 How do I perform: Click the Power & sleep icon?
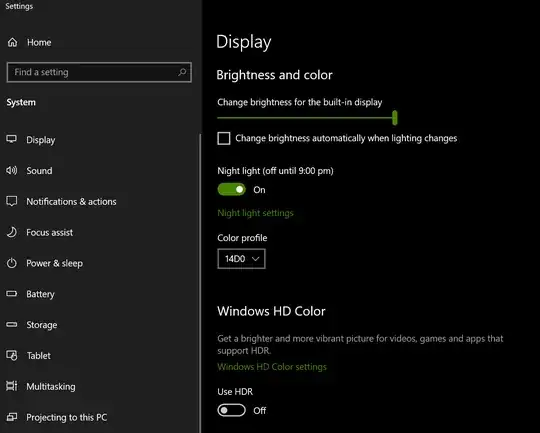point(11,263)
